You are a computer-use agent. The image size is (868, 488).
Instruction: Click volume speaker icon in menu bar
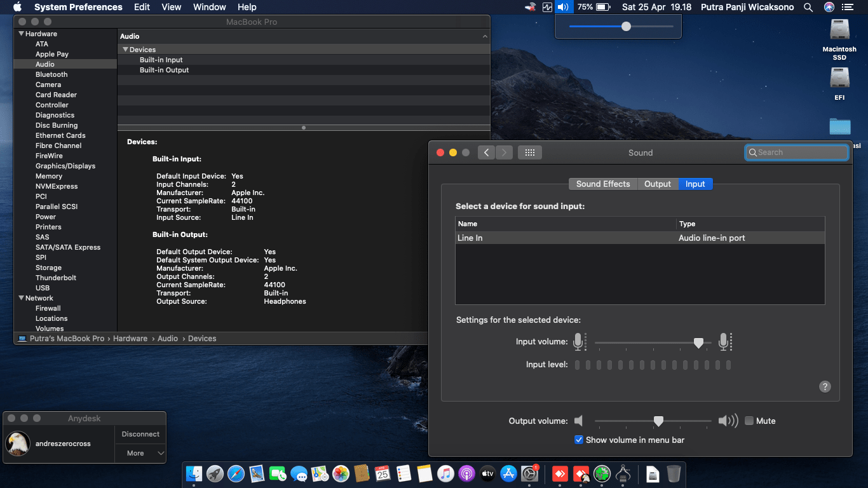coord(563,7)
